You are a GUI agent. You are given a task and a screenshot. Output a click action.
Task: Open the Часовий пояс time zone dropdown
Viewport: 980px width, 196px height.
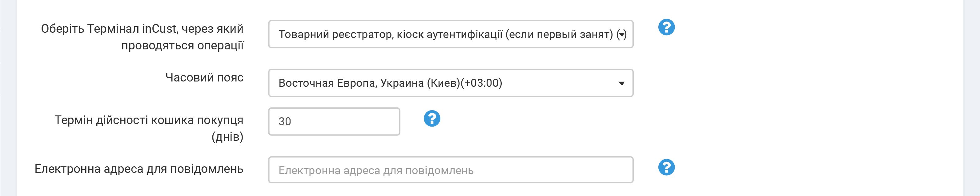point(450,83)
